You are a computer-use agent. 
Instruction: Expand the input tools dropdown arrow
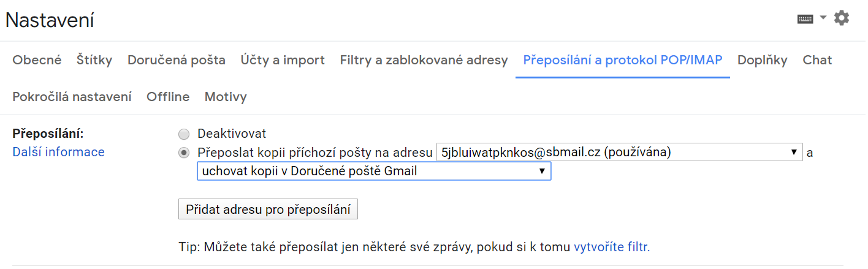823,17
